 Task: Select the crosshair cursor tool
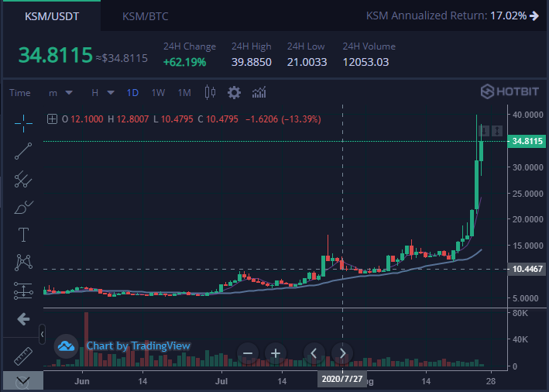[x=23, y=123]
